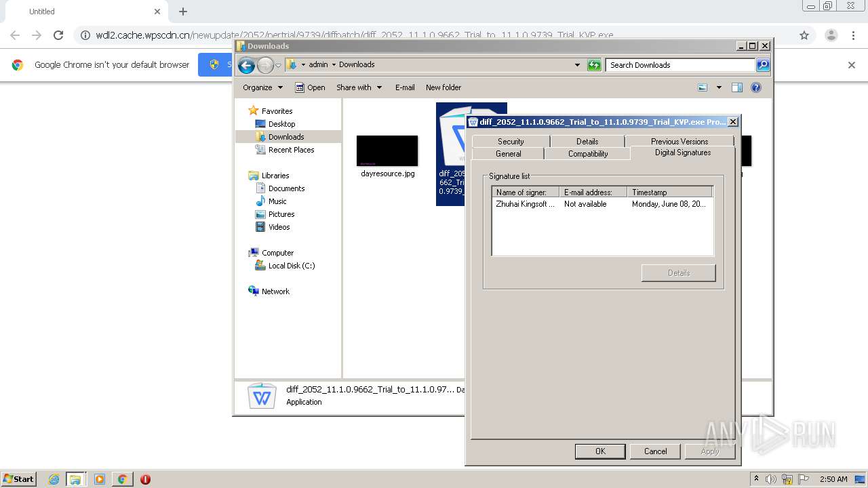Click the Search Downloads magnifier icon
868x488 pixels.
[x=763, y=65]
